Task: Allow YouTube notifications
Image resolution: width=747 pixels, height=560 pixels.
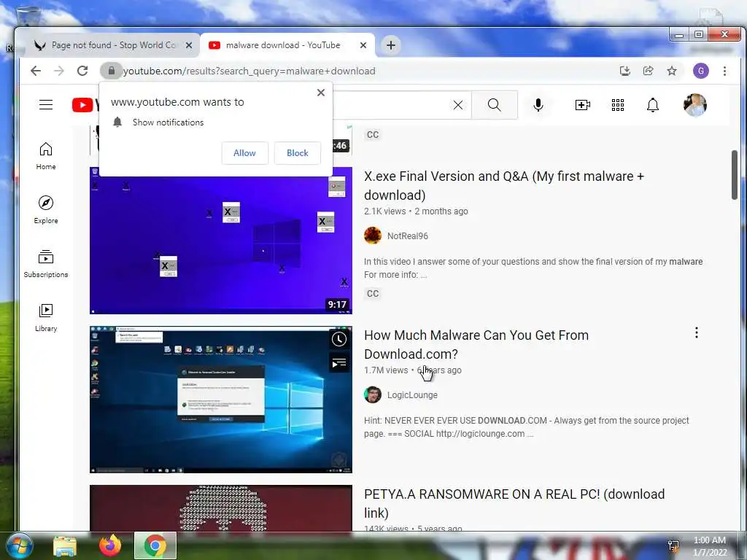Action: (245, 153)
